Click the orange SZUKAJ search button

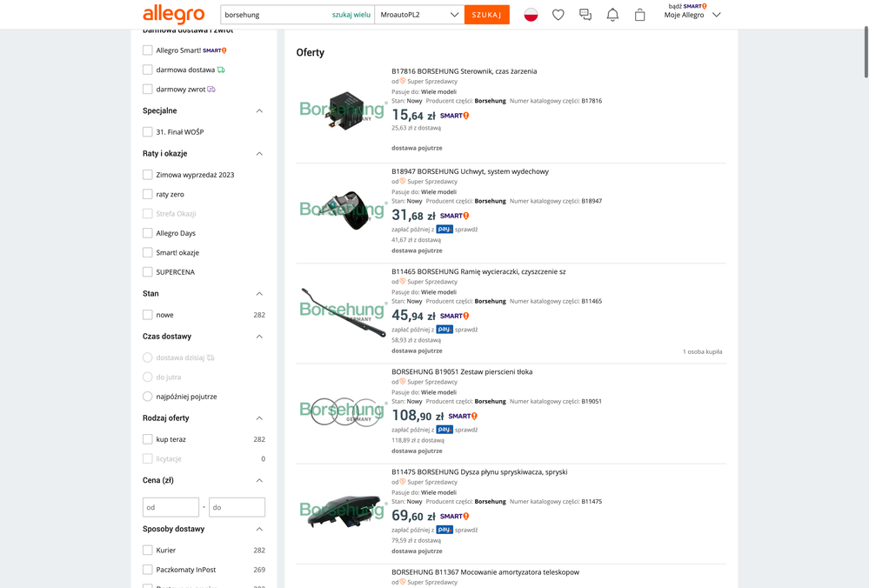coord(486,15)
